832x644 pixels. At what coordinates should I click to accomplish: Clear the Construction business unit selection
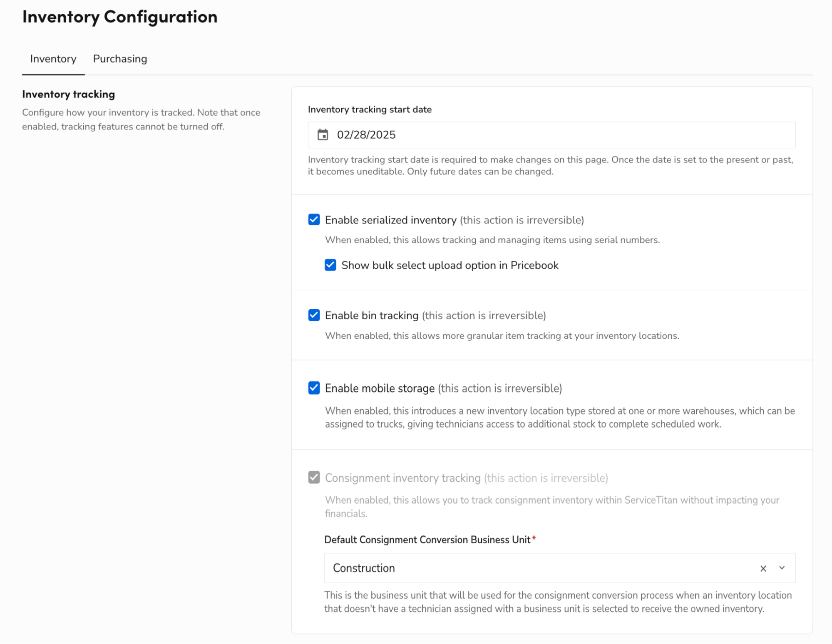(x=763, y=568)
